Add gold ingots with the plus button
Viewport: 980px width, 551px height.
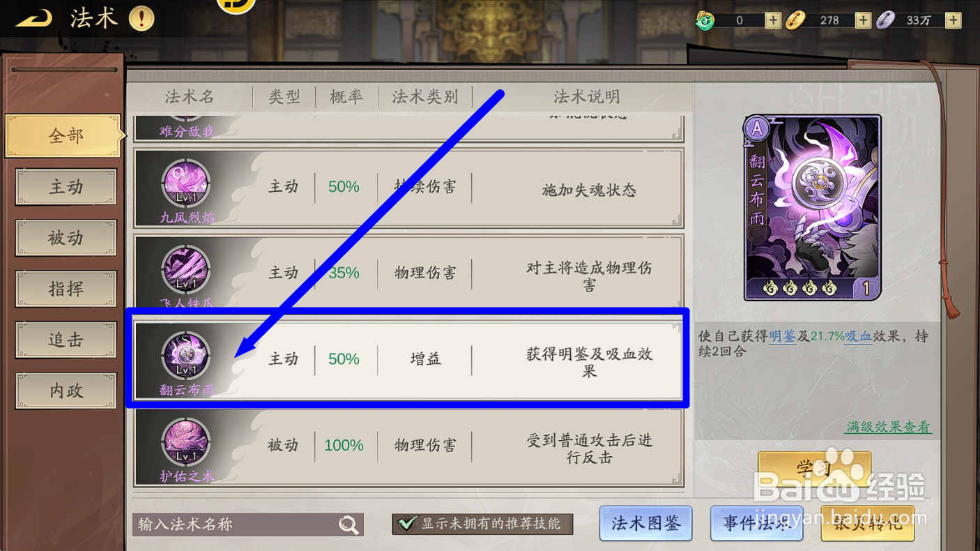[863, 20]
